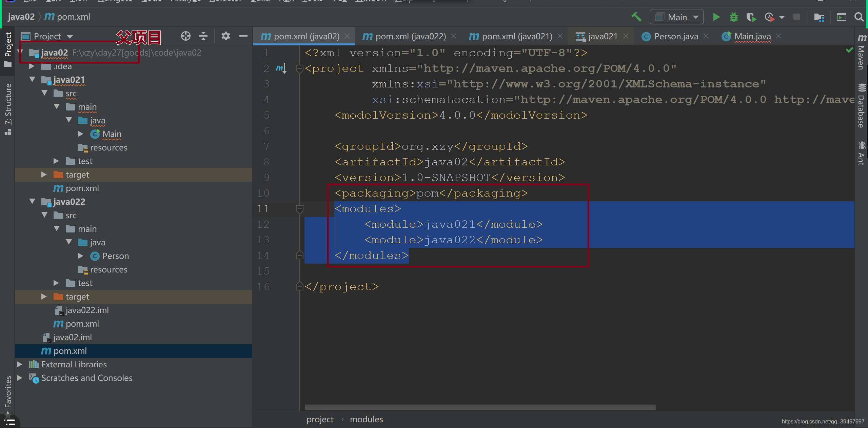
Task: Click the green Run button
Action: pyautogui.click(x=716, y=17)
